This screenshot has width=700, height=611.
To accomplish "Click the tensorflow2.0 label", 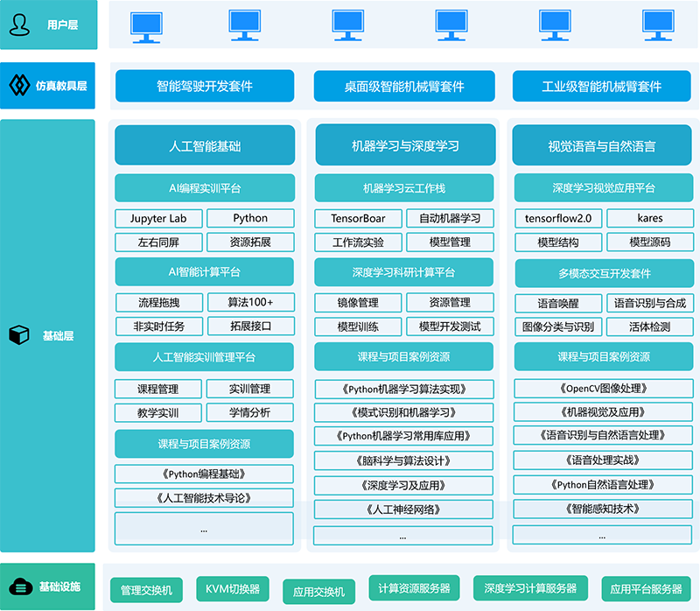I will pyautogui.click(x=560, y=218).
